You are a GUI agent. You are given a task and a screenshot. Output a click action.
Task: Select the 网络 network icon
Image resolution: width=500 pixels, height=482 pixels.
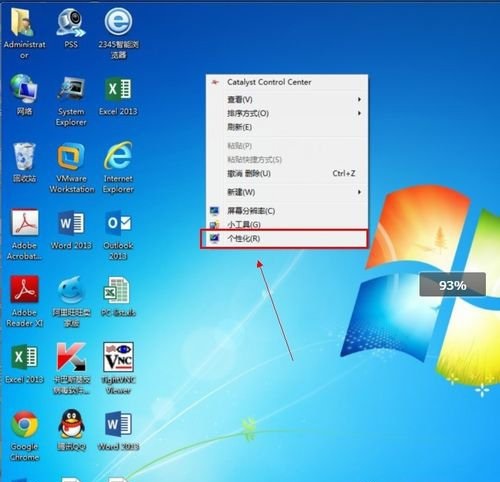24,89
